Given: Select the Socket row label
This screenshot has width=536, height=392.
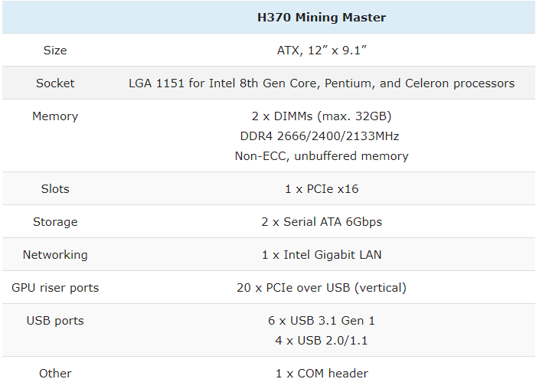Looking at the screenshot, I should tap(55, 83).
